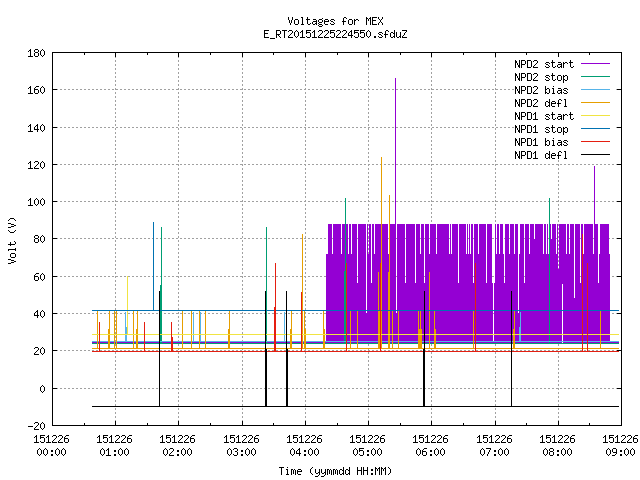Click the y-axis tick value 180

point(36,53)
